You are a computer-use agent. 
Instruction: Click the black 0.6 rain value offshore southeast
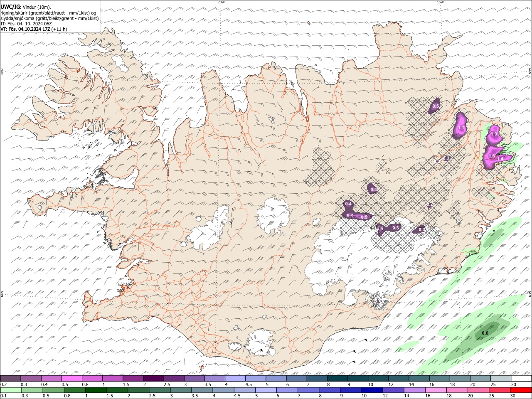click(x=485, y=333)
